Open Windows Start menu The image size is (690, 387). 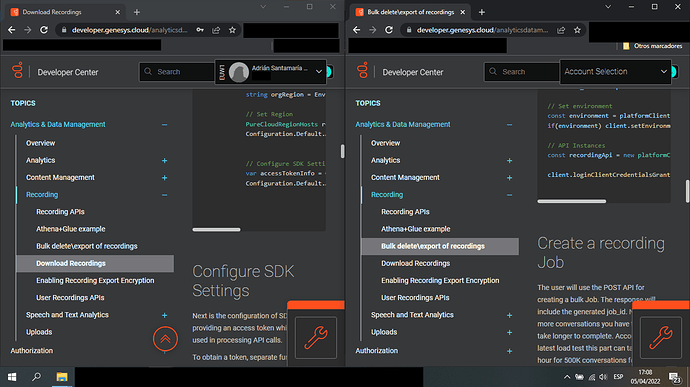(12, 377)
